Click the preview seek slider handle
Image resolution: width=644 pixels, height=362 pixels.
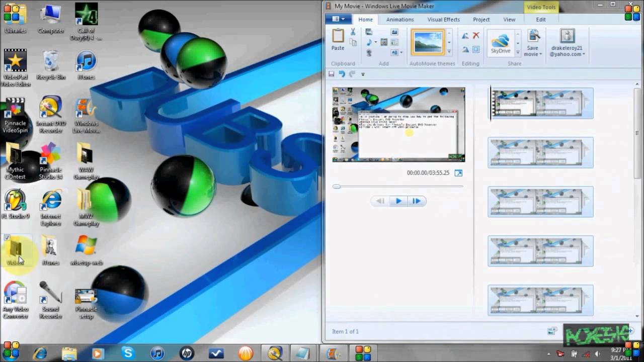[337, 187]
